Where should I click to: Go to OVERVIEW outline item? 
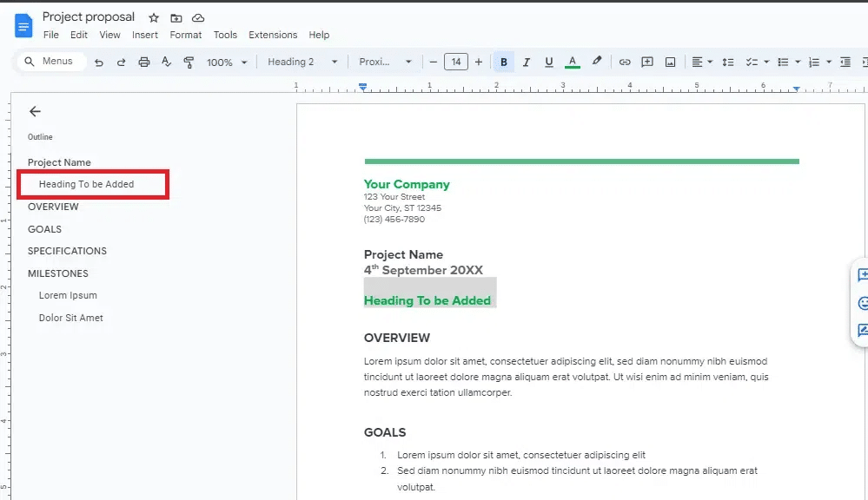pos(53,207)
